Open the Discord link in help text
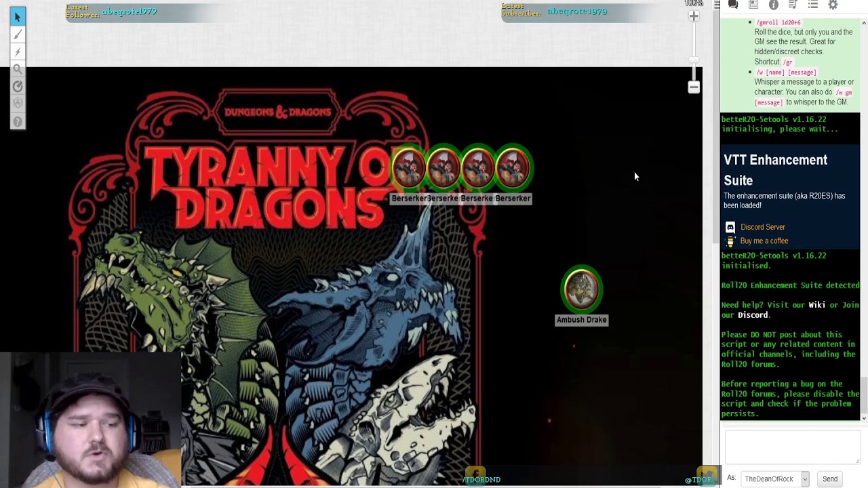Viewport: 868px width, 488px height. 753,315
